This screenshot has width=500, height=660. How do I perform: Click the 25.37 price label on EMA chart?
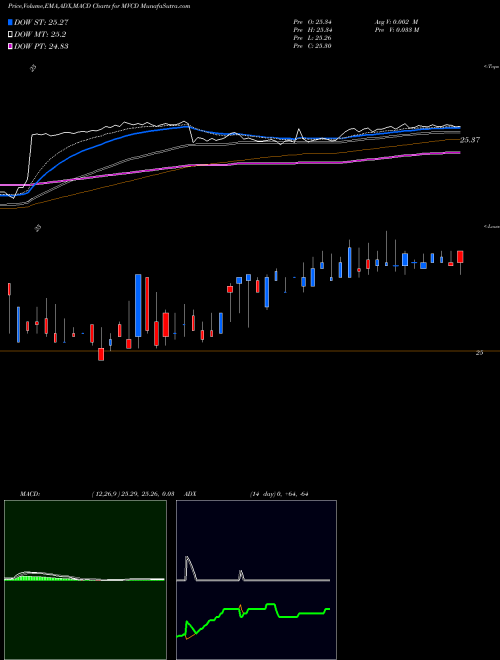tap(470, 140)
